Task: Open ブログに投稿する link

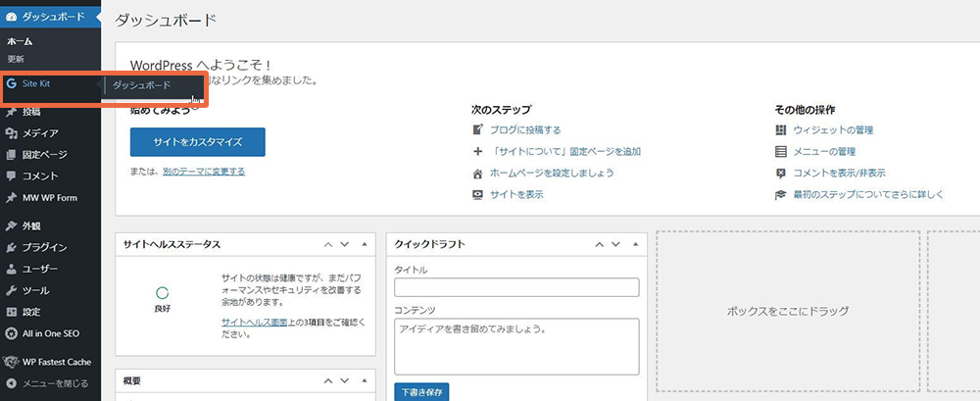Action: [x=525, y=130]
